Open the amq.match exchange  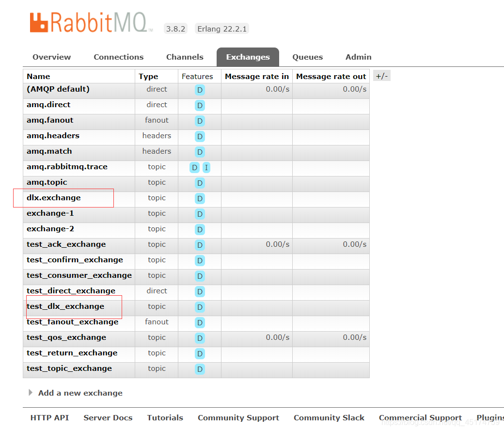49,151
